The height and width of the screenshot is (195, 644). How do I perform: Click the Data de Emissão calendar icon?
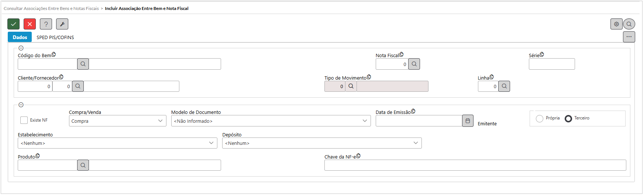click(x=468, y=121)
